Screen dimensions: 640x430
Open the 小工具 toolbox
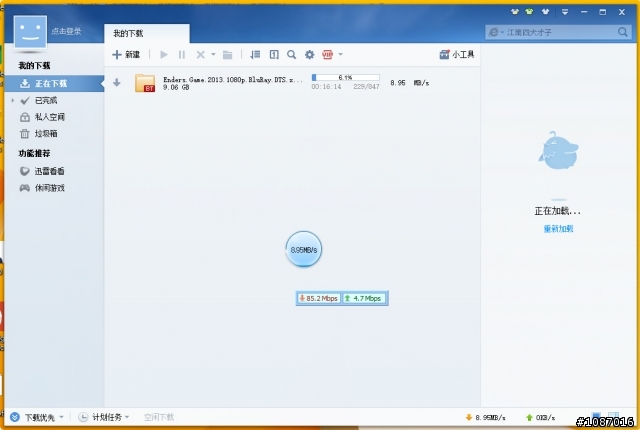tap(457, 54)
